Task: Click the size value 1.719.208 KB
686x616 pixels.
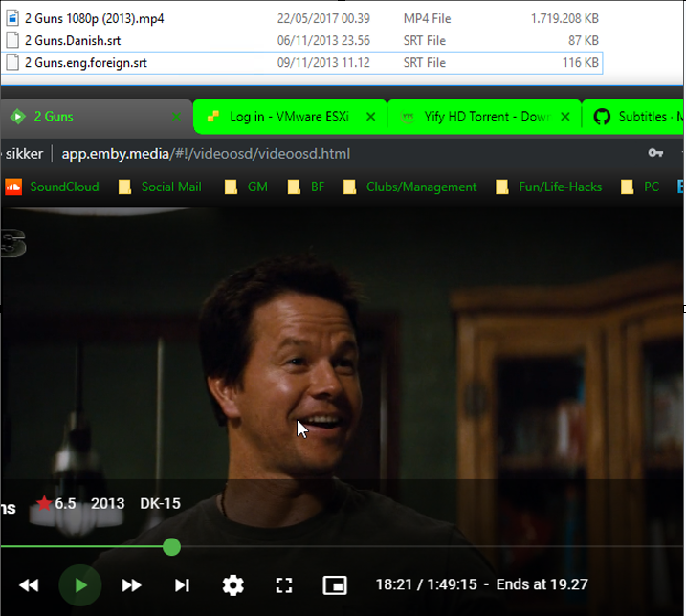Action: (564, 18)
